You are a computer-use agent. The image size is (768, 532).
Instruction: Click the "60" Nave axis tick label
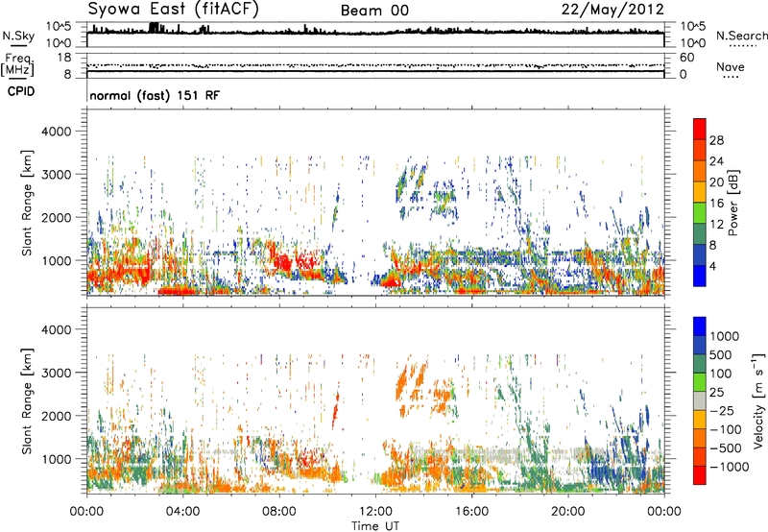point(686,58)
